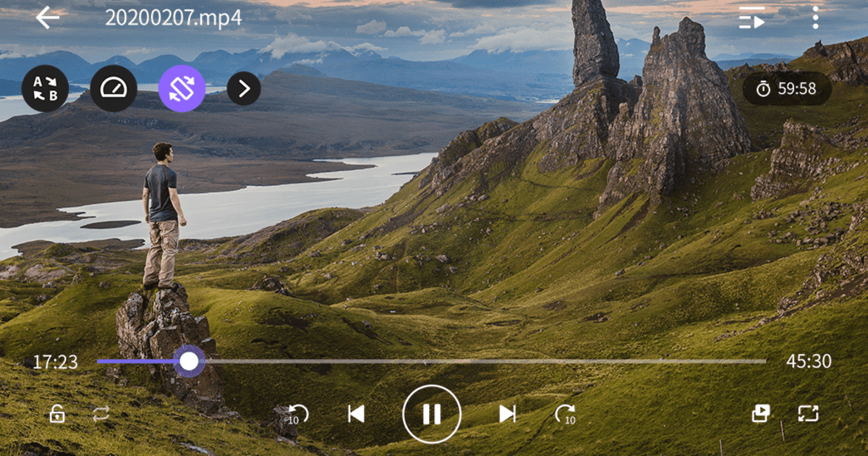
Task: Lock the player controls
Action: tap(58, 415)
